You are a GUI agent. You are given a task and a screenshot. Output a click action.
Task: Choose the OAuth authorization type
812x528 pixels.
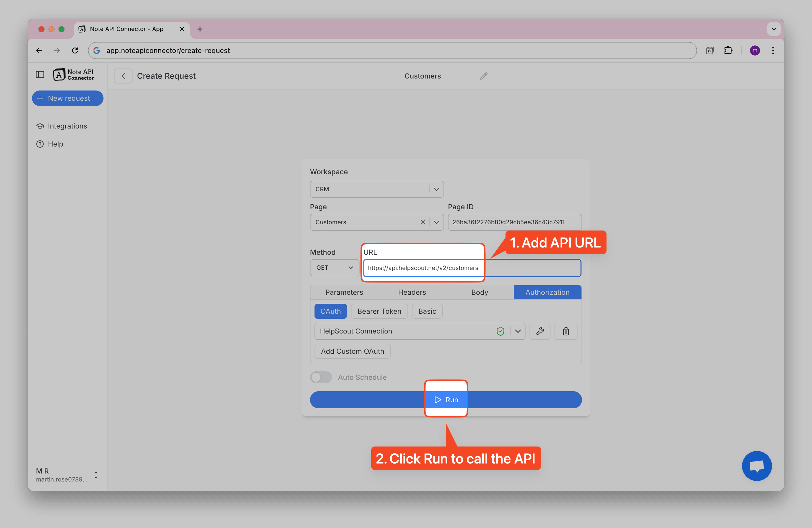tap(330, 311)
